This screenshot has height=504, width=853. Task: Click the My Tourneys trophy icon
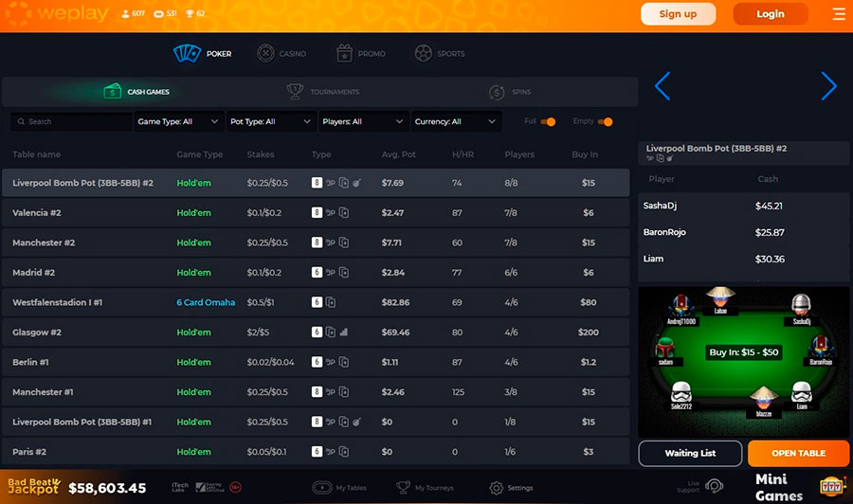coord(404,488)
